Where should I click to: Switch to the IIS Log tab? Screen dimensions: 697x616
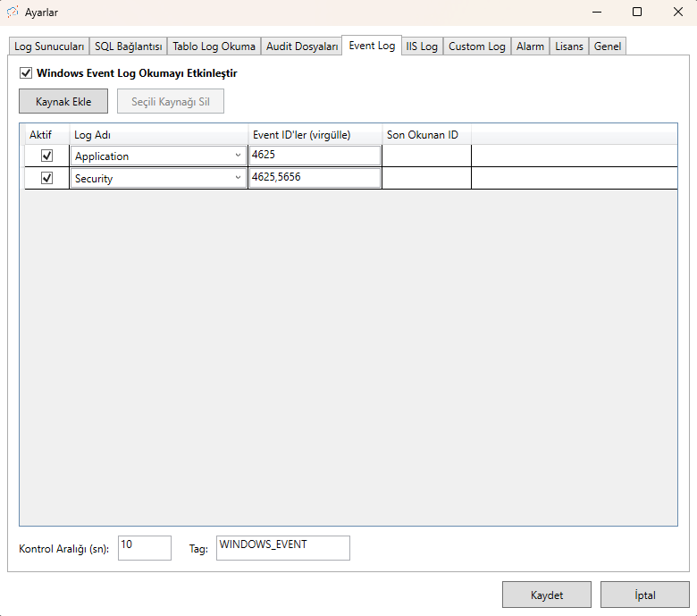click(x=422, y=46)
